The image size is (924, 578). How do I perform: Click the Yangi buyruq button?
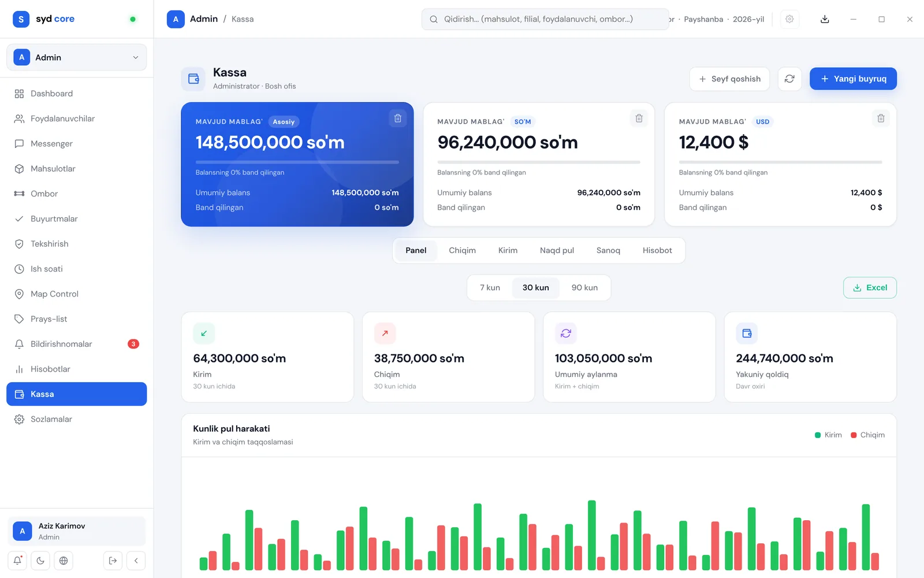[x=853, y=79]
